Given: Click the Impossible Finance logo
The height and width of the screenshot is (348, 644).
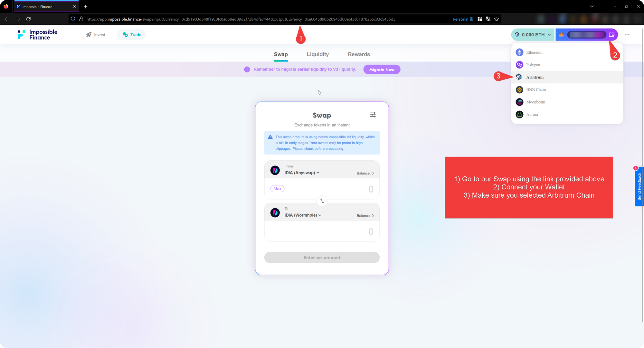Looking at the screenshot, I should [37, 35].
